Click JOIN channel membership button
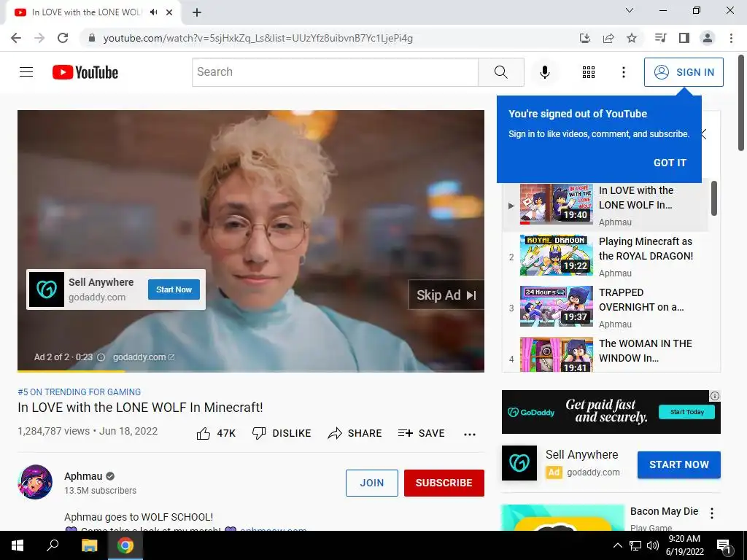Viewport: 747px width, 560px height. [x=371, y=483]
